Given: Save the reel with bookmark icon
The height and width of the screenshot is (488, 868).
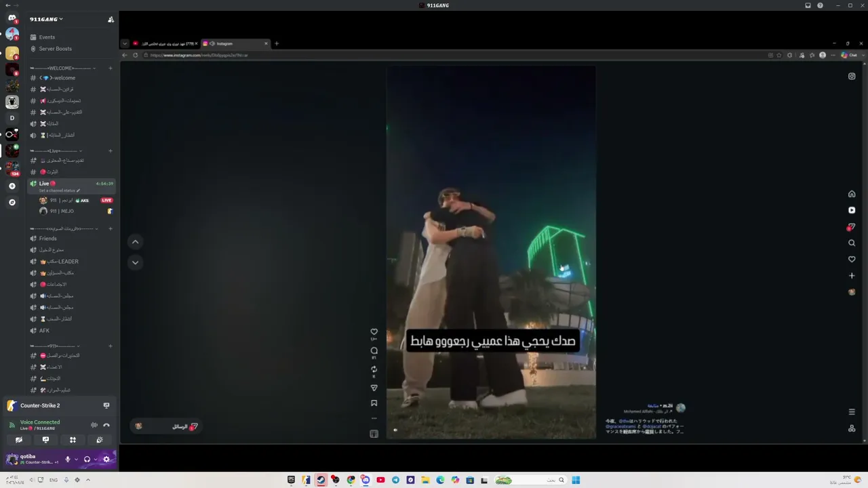Looking at the screenshot, I should (x=374, y=403).
